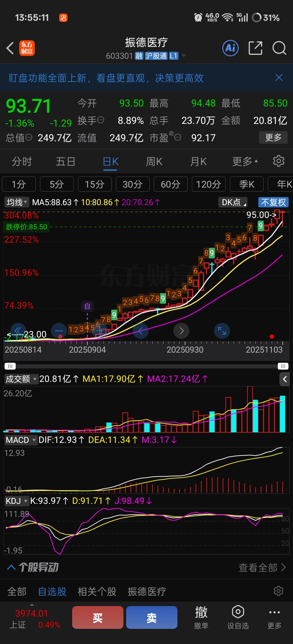293x644 pixels.
Task: Select the 相关个股 filter tab
Action: click(x=97, y=591)
